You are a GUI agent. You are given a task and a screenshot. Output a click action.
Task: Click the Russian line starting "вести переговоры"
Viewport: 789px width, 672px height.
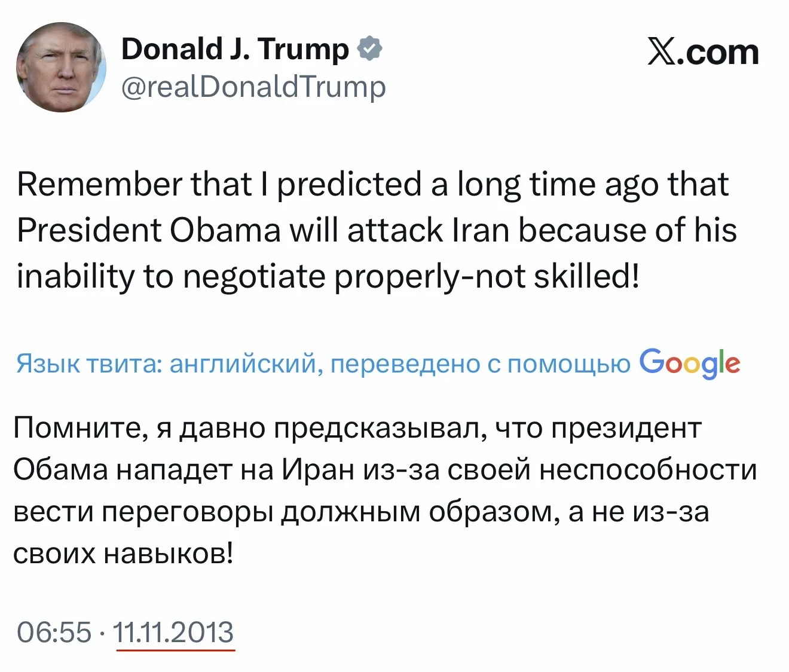coord(360,512)
